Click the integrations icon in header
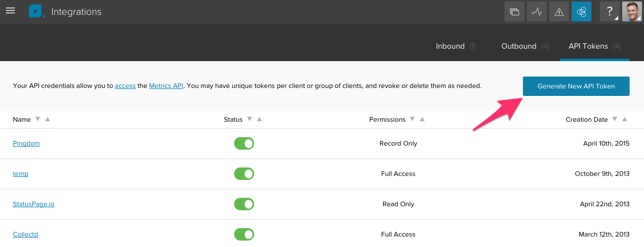The image size is (644, 247). pyautogui.click(x=581, y=11)
